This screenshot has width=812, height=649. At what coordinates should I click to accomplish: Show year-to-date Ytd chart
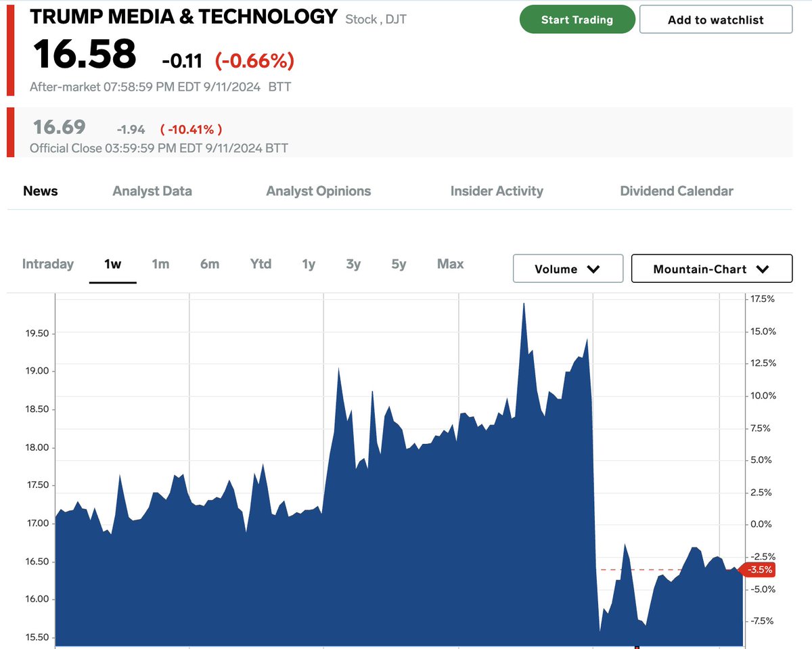pos(261,264)
